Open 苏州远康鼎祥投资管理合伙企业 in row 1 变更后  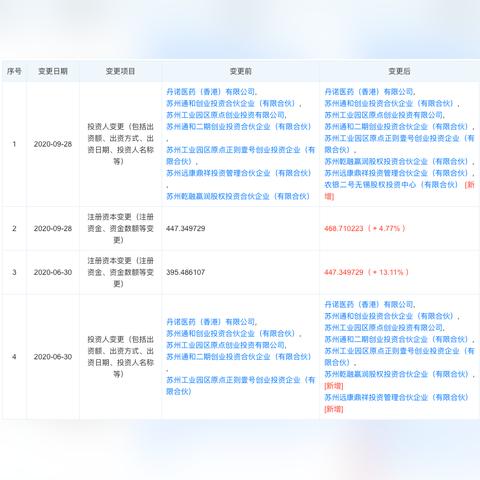tap(396, 173)
